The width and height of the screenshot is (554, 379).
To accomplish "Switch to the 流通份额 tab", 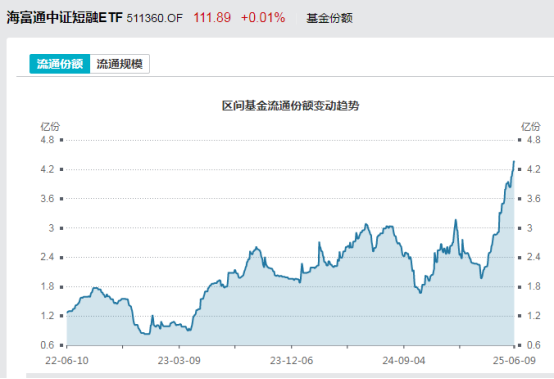I will point(60,64).
